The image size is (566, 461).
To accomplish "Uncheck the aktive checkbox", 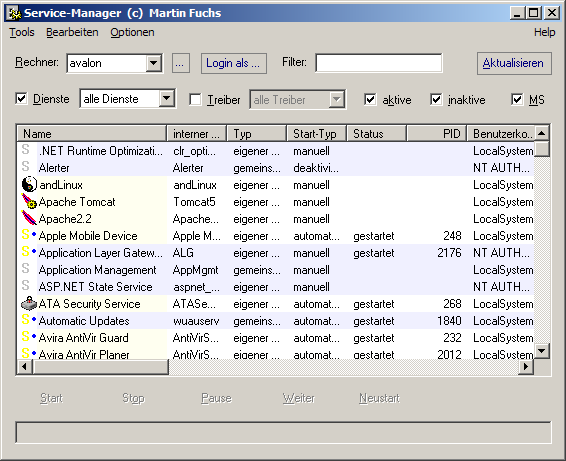I will tap(370, 100).
